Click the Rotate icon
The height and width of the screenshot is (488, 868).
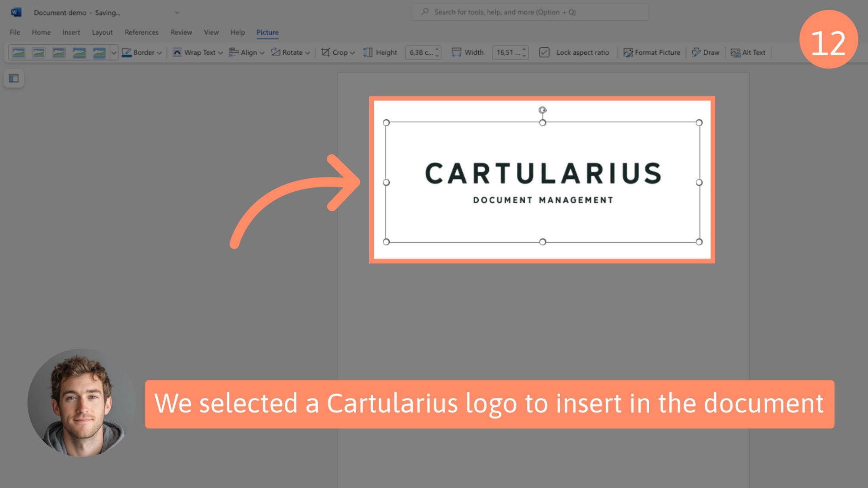[276, 52]
